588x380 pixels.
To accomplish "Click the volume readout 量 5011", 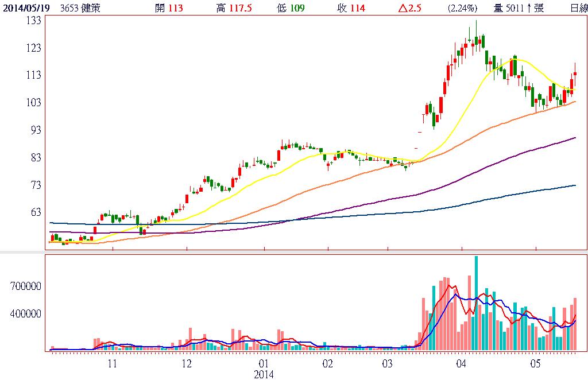I will [512, 8].
